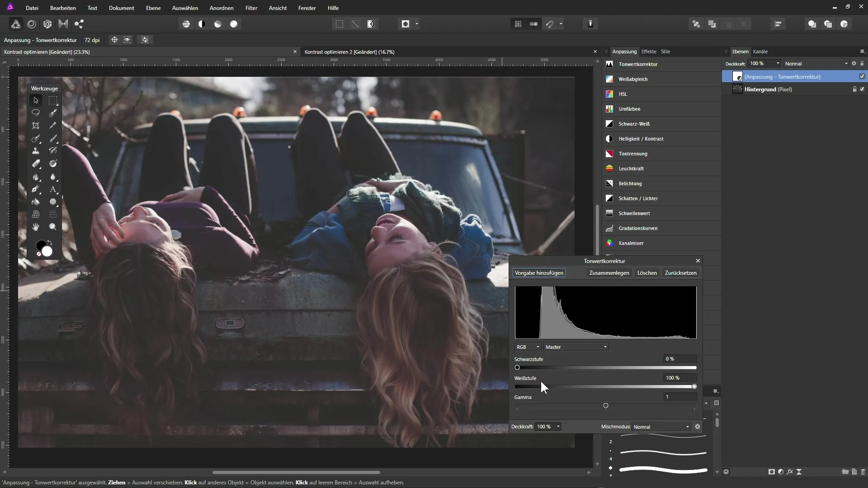Expand the Quick Mask options dropdown arrow
Viewport: 868px width, 488px height.
(417, 24)
